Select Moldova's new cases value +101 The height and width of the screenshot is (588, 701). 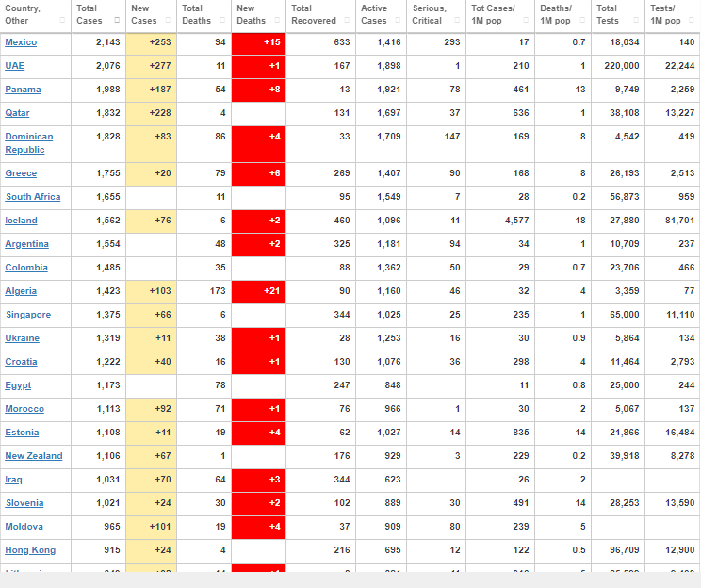160,527
